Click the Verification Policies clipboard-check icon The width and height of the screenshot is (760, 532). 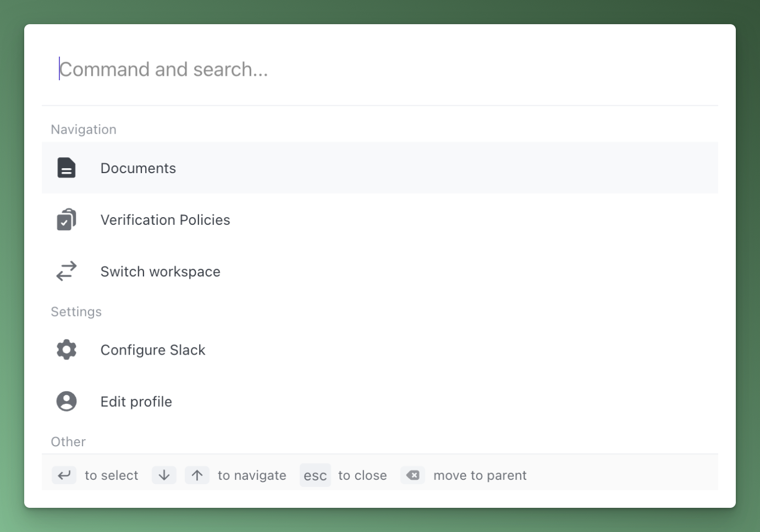(67, 220)
